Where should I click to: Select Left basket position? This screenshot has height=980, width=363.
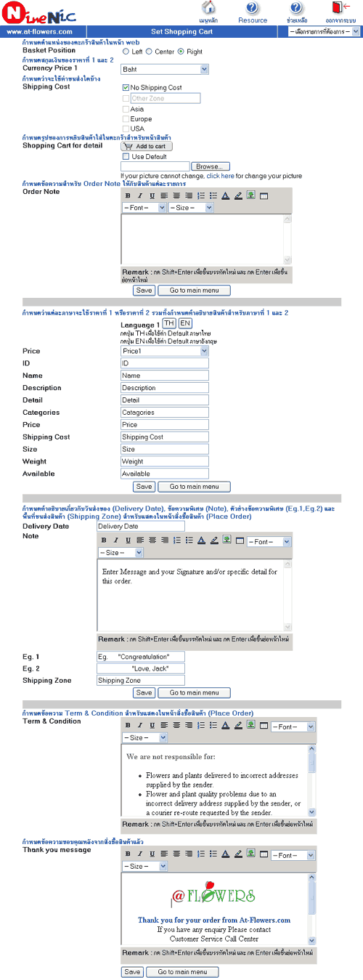click(x=126, y=52)
